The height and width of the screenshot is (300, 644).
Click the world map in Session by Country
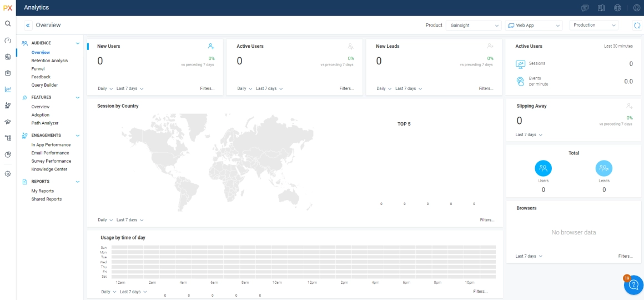pyautogui.click(x=217, y=163)
